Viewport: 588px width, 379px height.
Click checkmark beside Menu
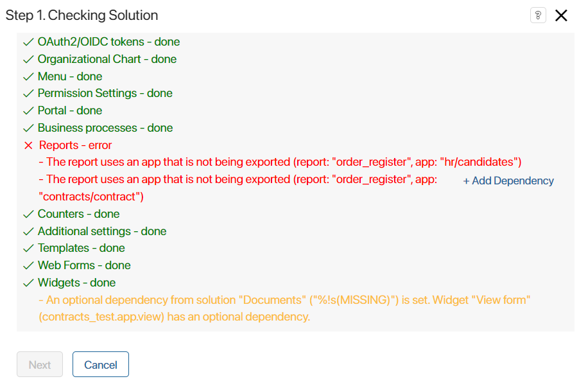click(x=28, y=76)
